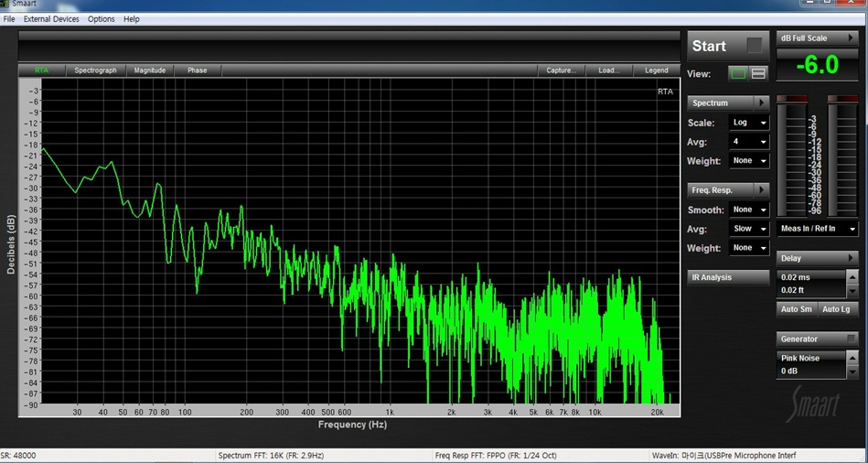Open the Legend panel
The height and width of the screenshot is (463, 868).
tap(657, 70)
